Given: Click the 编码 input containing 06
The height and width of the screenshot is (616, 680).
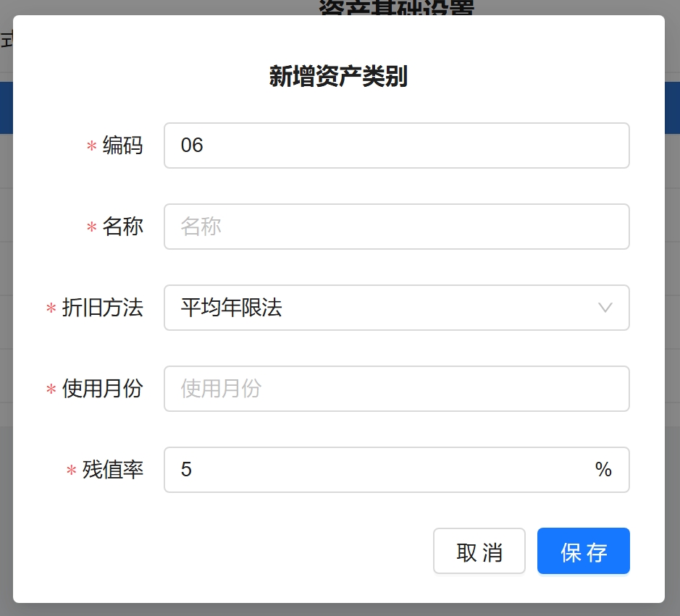Looking at the screenshot, I should click(x=396, y=145).
